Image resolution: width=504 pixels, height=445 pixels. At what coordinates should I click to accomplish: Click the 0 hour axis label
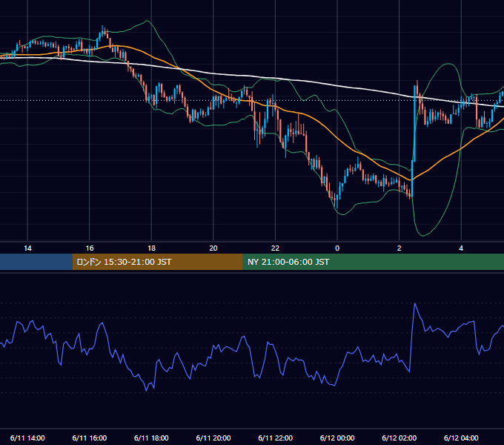[x=337, y=248]
